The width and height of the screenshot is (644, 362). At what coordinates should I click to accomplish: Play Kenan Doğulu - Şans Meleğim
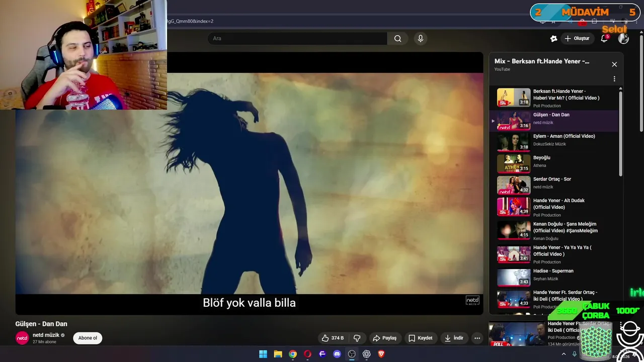[x=553, y=230]
